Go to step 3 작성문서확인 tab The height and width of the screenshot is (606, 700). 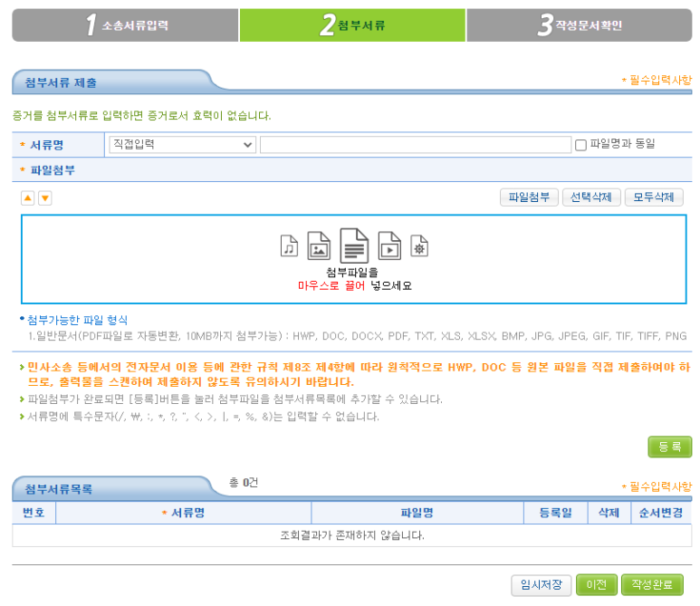click(579, 25)
